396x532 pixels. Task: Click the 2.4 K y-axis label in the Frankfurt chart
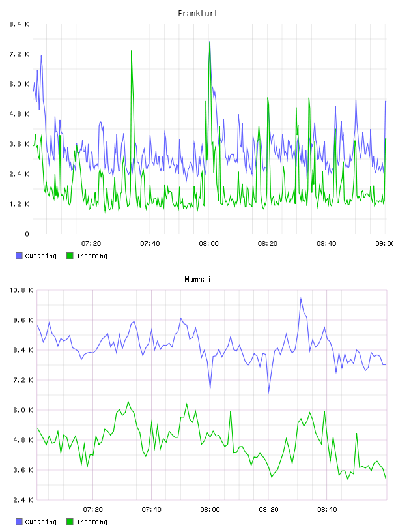coord(19,174)
